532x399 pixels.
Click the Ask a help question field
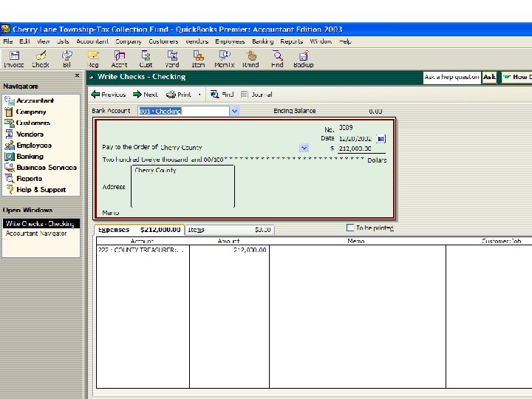click(452, 77)
